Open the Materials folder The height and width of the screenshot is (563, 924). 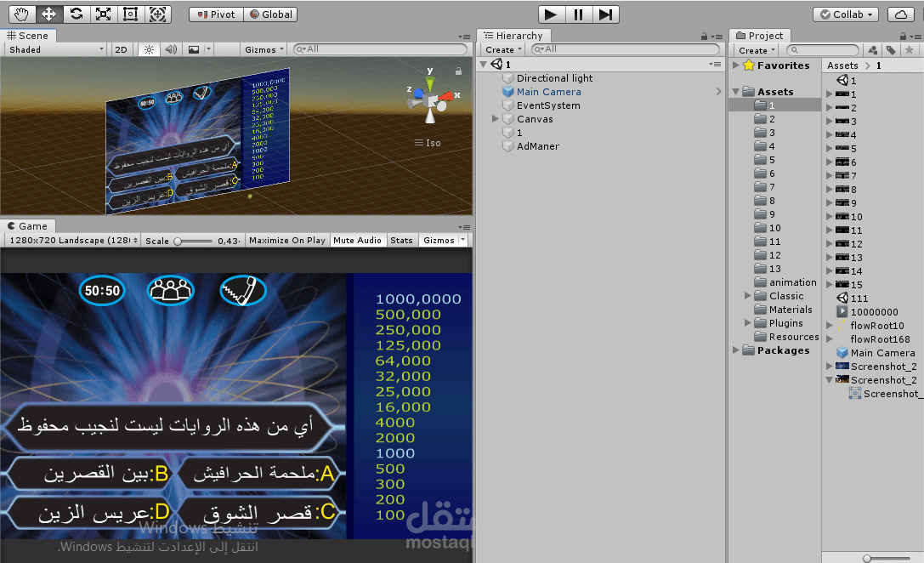[791, 309]
